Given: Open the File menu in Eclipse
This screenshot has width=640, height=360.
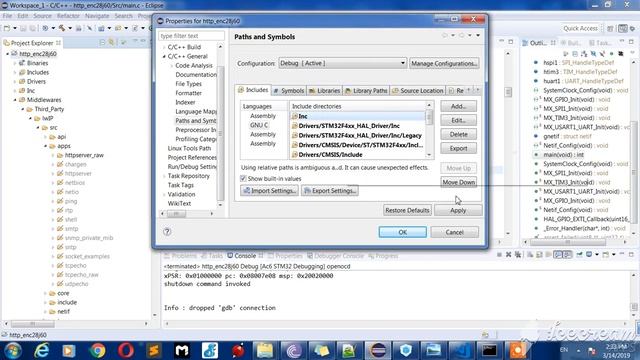Looking at the screenshot, I should 7,16.
